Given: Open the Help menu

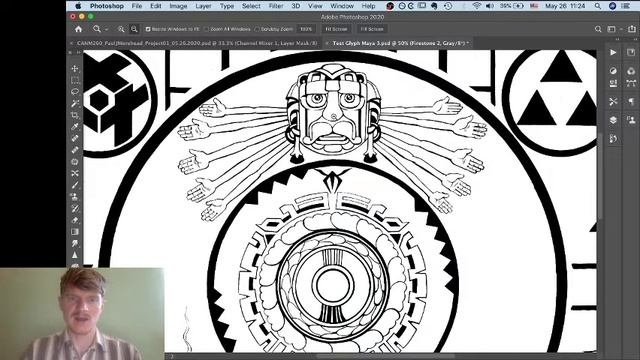Looking at the screenshot, I should coord(368,6).
